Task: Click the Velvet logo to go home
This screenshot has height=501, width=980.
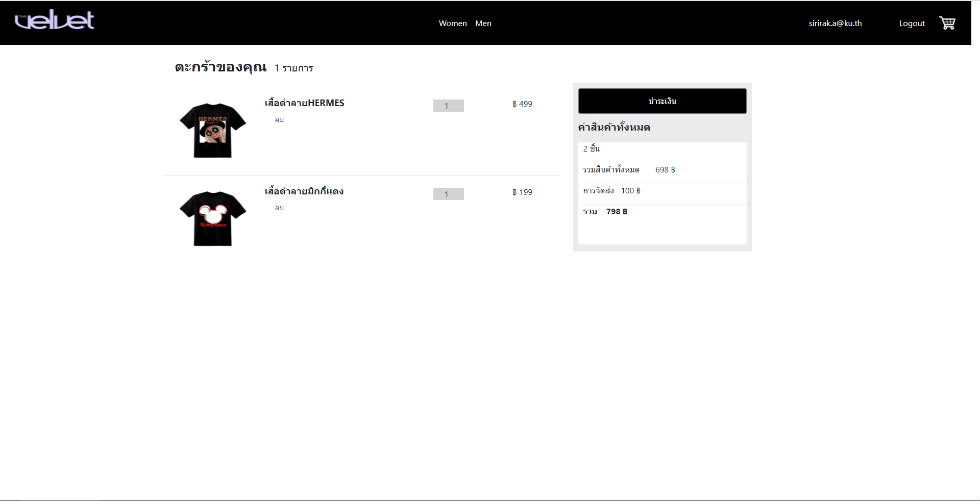Action: tap(55, 19)
